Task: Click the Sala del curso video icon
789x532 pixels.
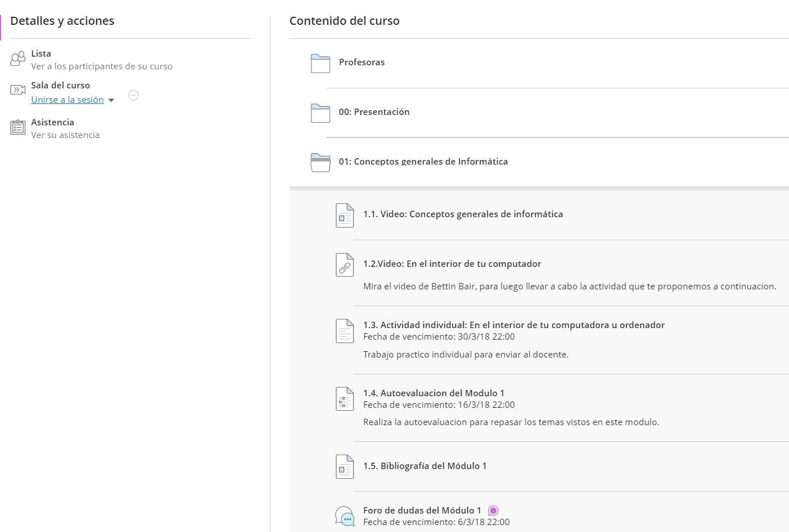Action: click(x=18, y=90)
